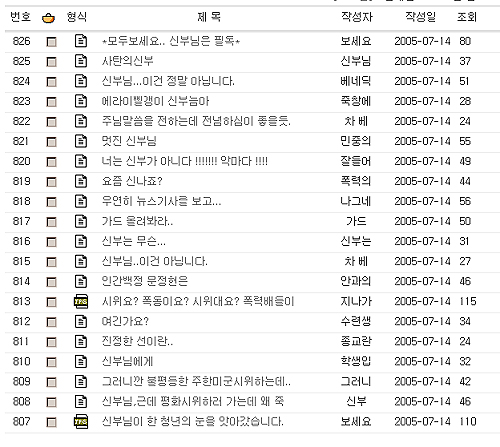The width and height of the screenshot is (500, 447).
Task: Click document icon for post 820
Action: click(x=81, y=161)
